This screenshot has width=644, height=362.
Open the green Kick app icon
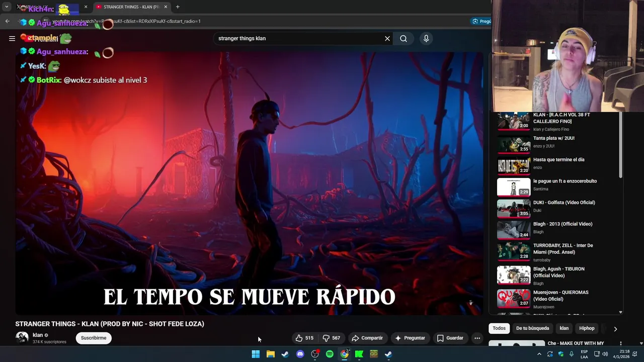click(x=359, y=354)
